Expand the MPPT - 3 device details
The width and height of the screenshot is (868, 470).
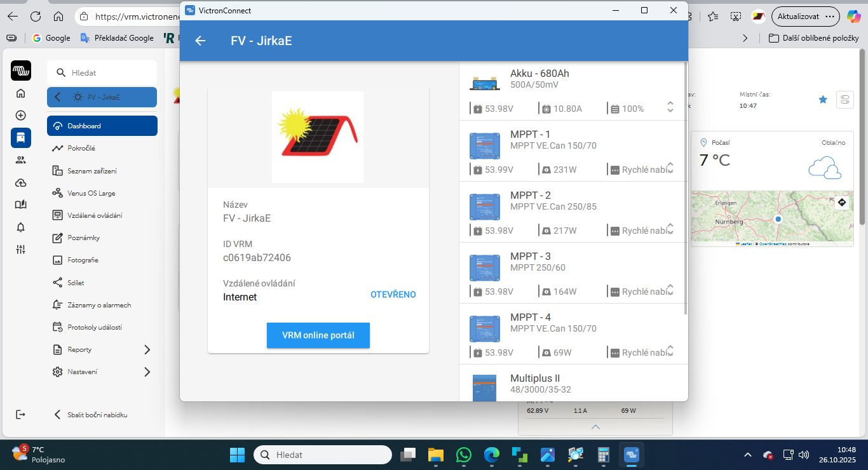pyautogui.click(x=670, y=290)
